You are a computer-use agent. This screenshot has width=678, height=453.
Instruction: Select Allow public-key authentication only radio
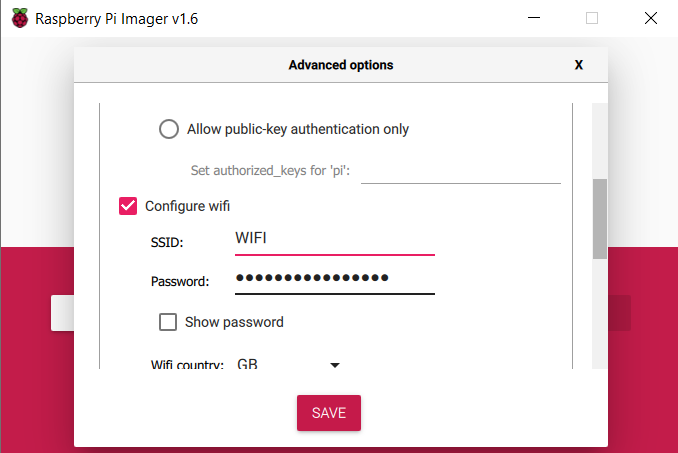point(169,129)
